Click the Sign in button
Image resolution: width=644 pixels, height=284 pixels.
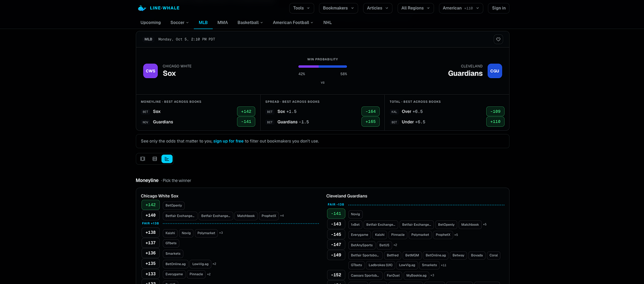499,8
